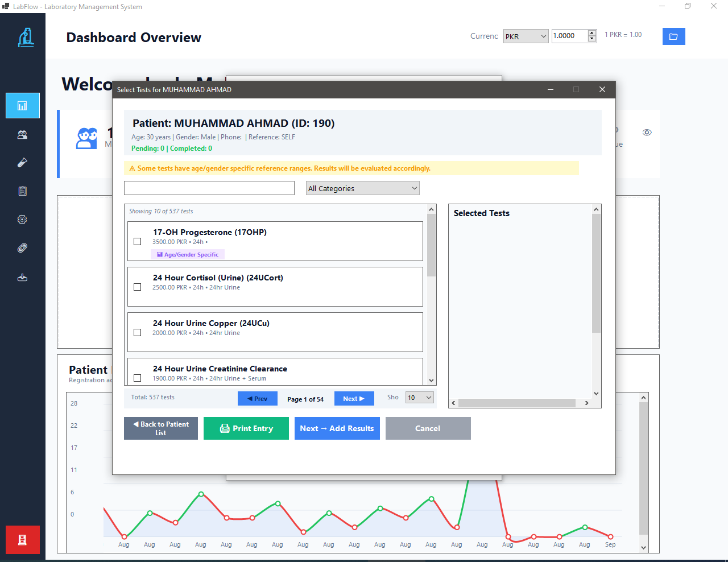Viewport: 728px width, 562px height.
Task: Go to next page of tests
Action: 354,399
